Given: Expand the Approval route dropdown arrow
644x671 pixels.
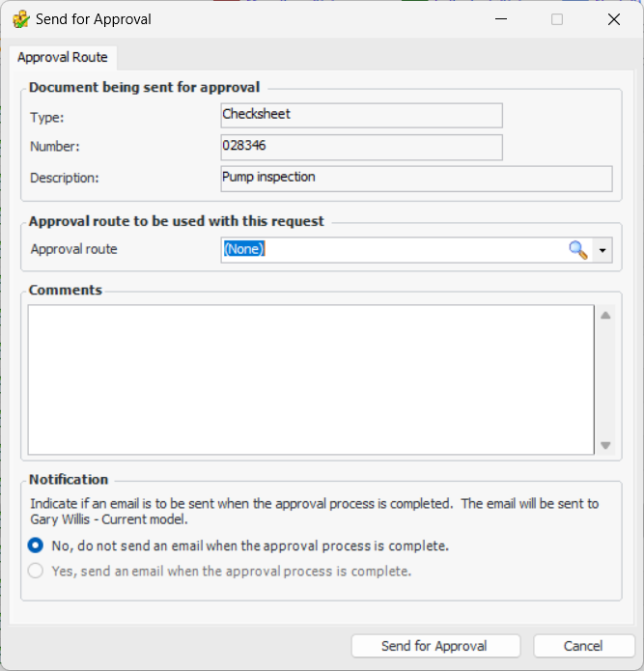Looking at the screenshot, I should click(602, 250).
